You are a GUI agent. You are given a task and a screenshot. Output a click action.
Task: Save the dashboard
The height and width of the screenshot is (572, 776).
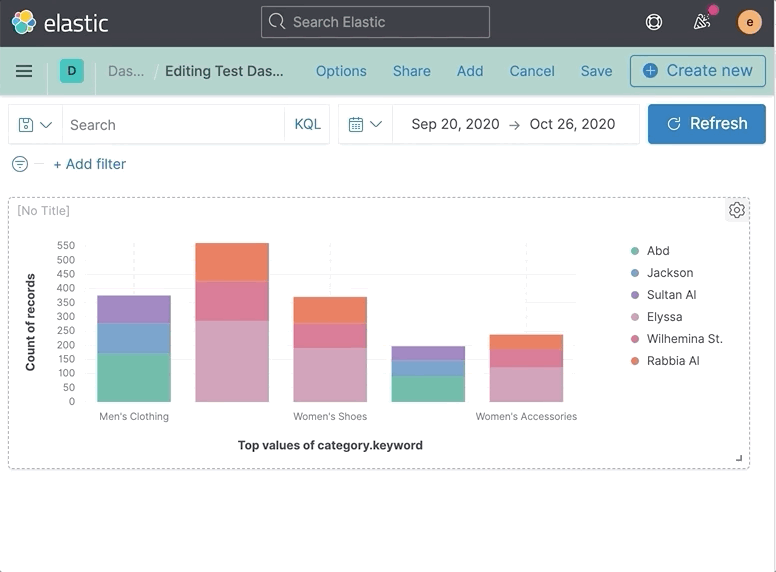pos(596,71)
